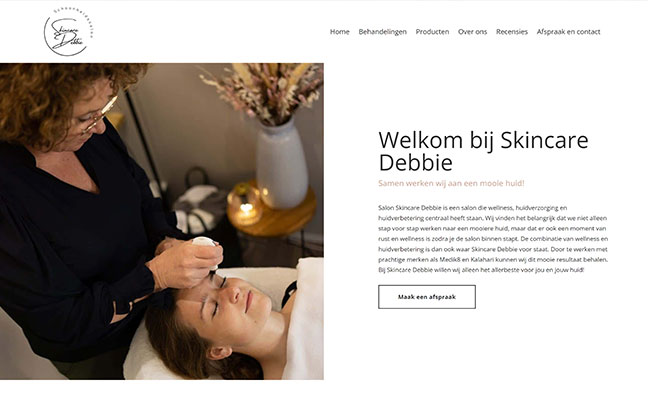Click the Maak een afspraak button
648x404 pixels.
(426, 297)
